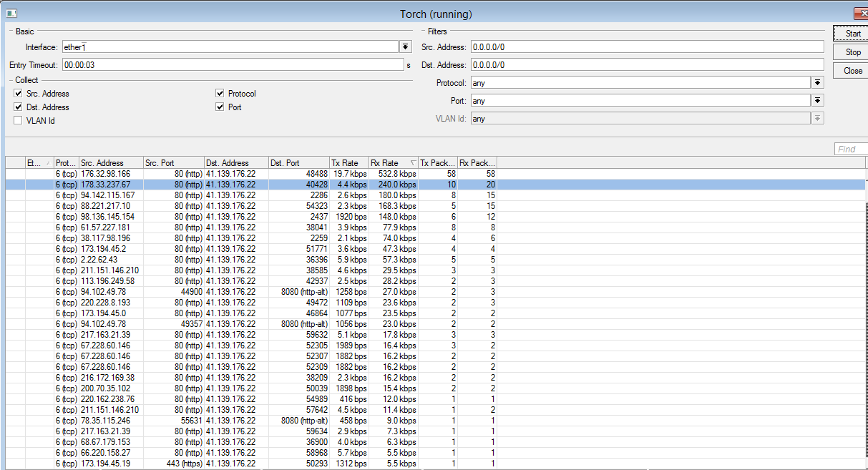
Task: Open the Interface ether1 dropdown arrow
Action: [x=406, y=46]
